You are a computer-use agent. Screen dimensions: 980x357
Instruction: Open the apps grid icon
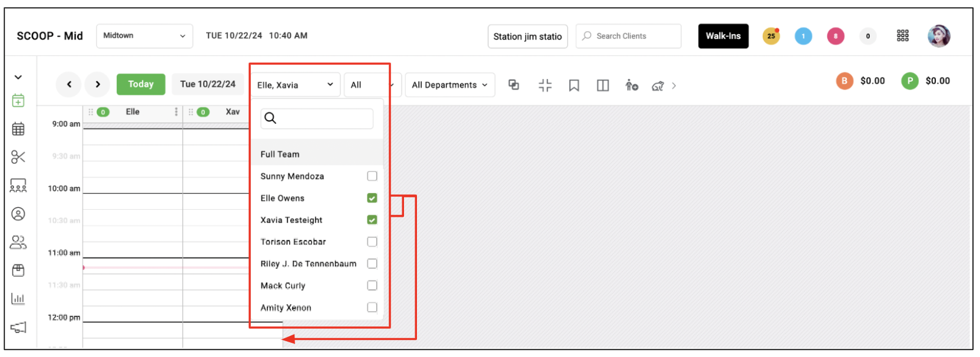902,36
